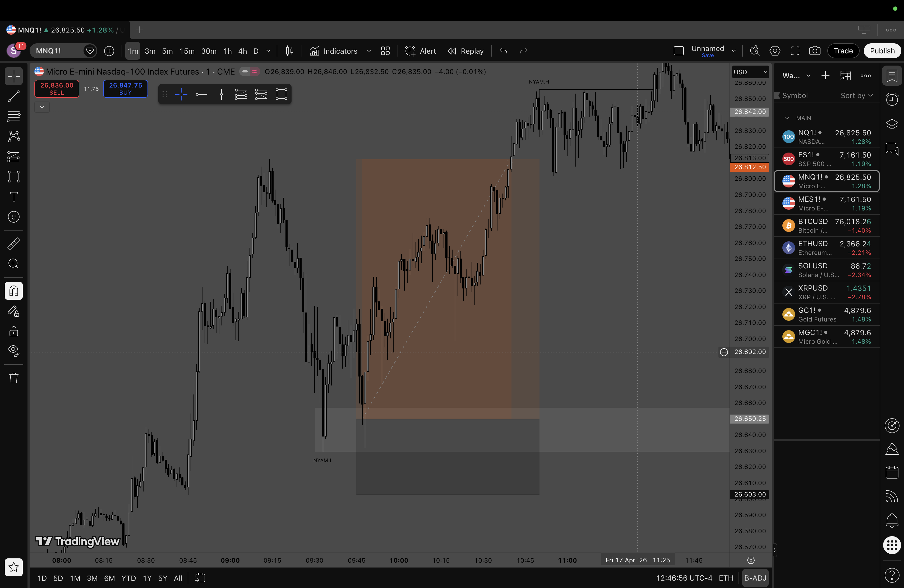Select the zoom in tool

(x=14, y=264)
